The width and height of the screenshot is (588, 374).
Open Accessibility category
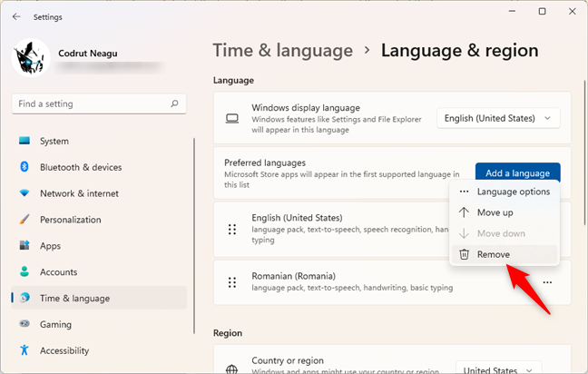(99, 350)
